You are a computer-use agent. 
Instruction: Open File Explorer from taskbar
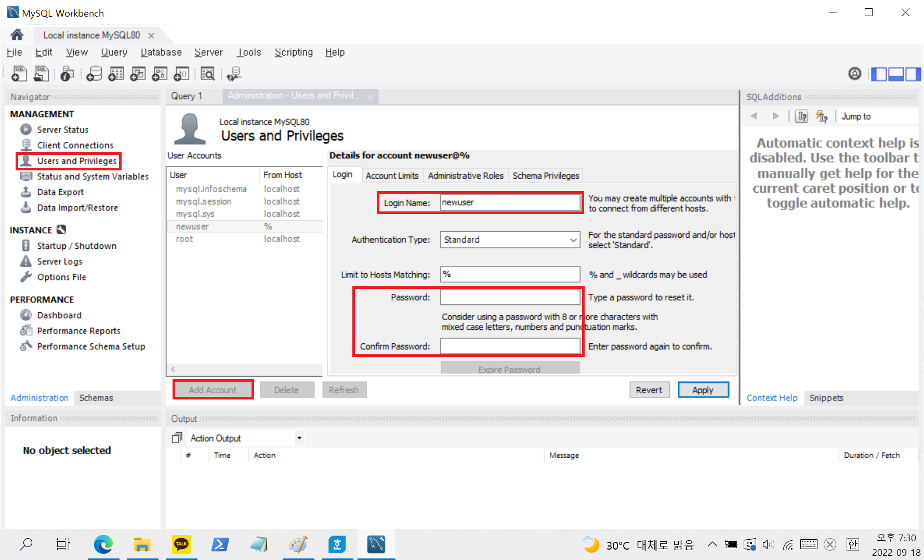click(142, 544)
